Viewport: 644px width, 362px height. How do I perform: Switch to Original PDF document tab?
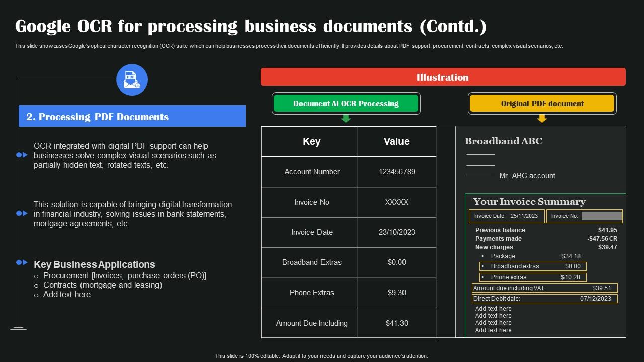[542, 103]
